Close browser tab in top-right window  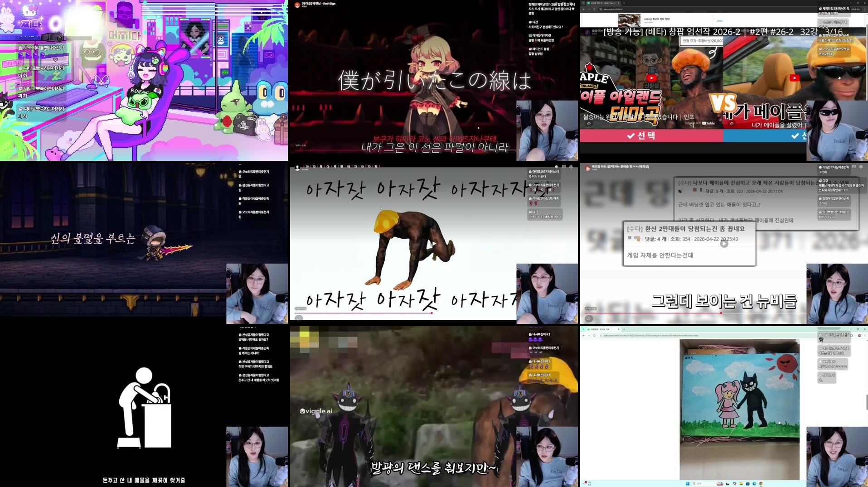point(620,3)
